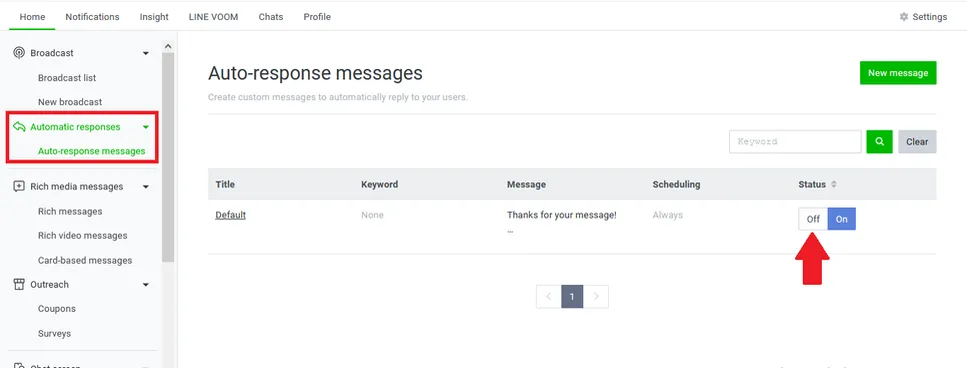Viewport: 967px width, 368px height.
Task: Click the Automatic responses reply-arrow icon
Action: 19,127
